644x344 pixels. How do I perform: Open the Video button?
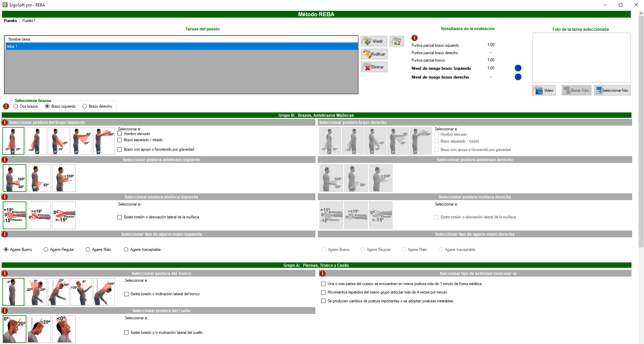tap(544, 90)
